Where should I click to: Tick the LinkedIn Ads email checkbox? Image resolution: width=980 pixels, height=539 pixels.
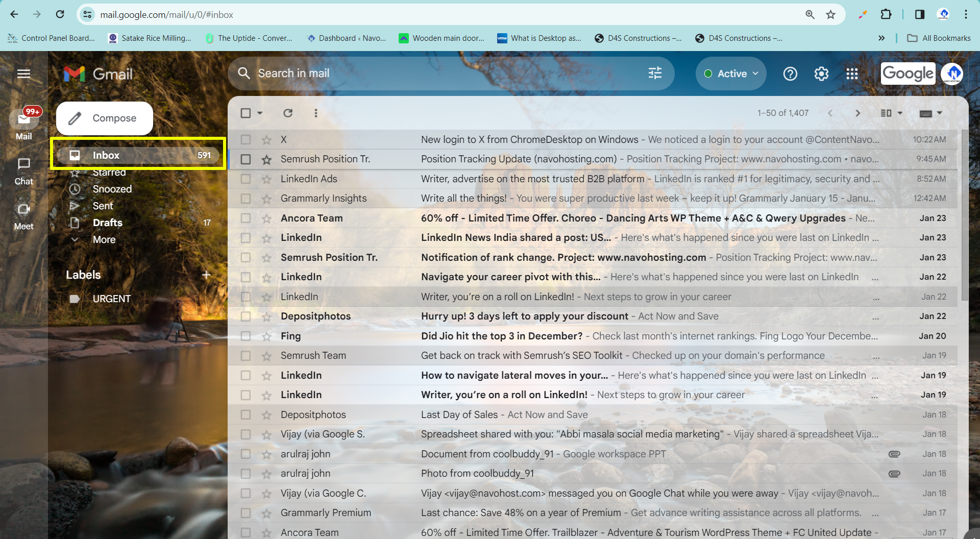point(246,179)
